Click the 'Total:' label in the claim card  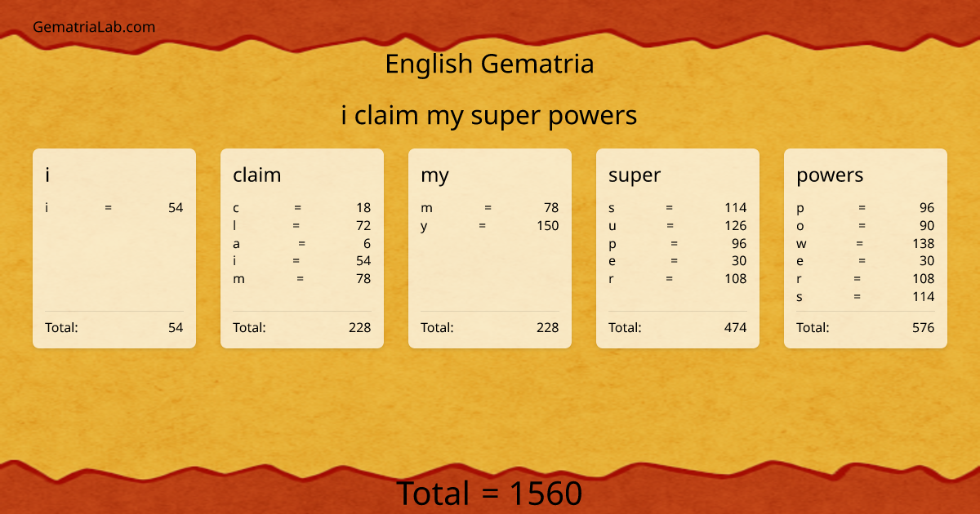coord(249,328)
